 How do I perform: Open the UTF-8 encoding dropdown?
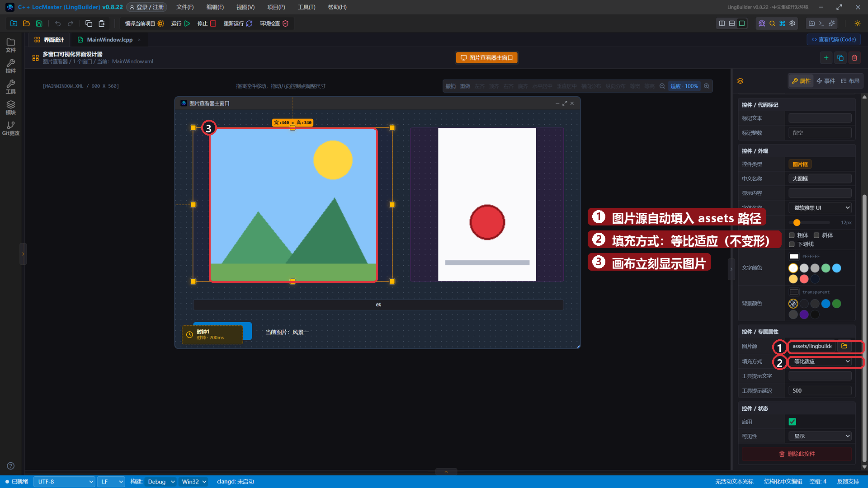(x=64, y=482)
